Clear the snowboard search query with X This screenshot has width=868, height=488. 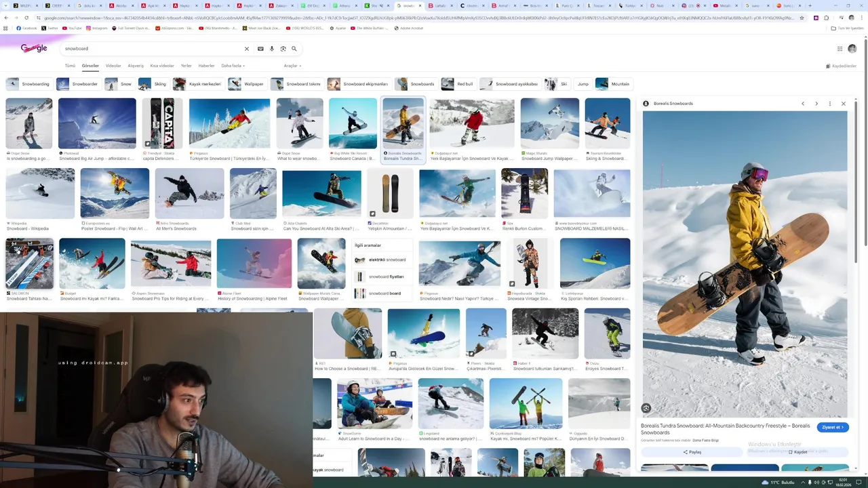[246, 49]
